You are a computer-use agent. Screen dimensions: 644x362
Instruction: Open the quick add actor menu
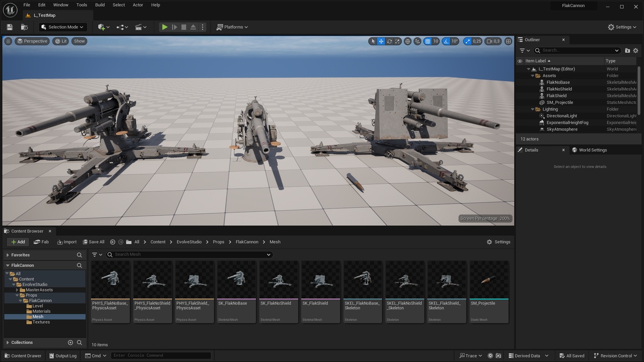104,27
